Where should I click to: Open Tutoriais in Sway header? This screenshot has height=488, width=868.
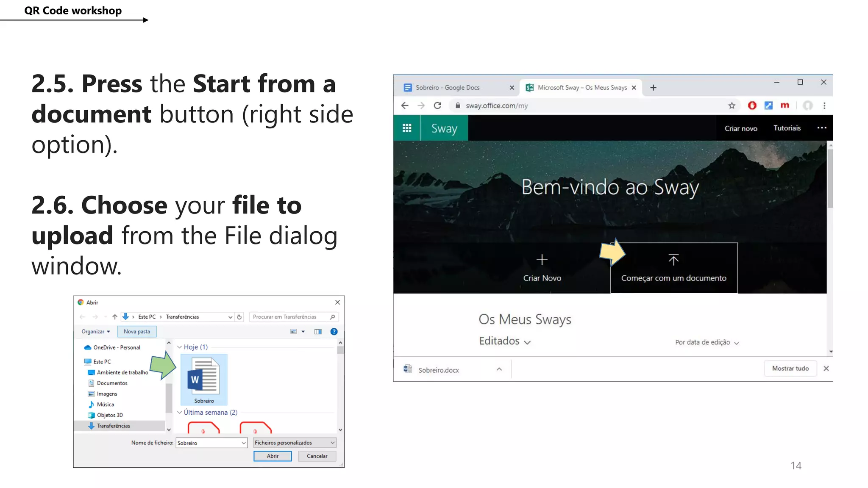tap(787, 128)
